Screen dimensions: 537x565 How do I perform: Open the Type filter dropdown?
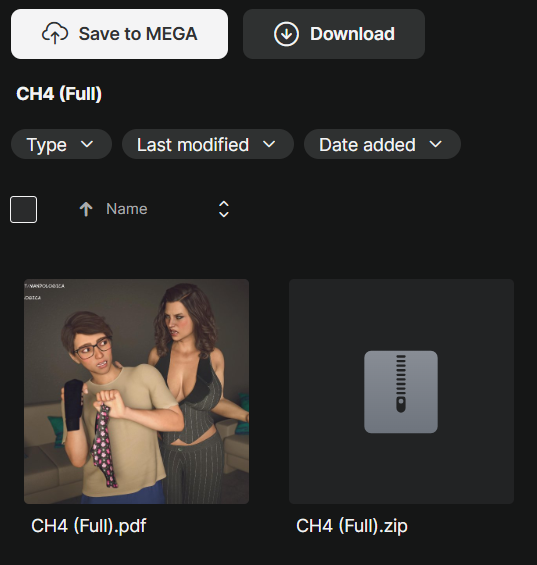61,144
